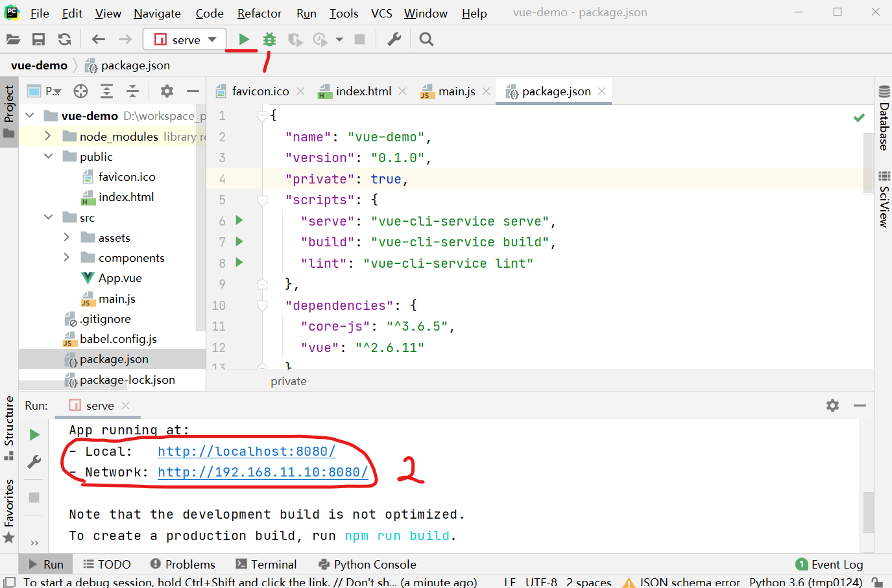Open the VCS menu
Viewport: 892px width, 588px height.
coord(381,13)
